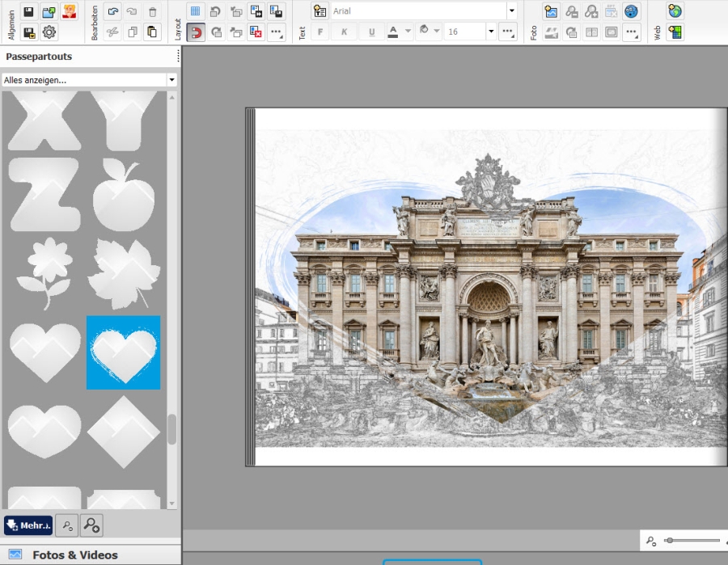Toggle the magnet snapping button

click(195, 32)
